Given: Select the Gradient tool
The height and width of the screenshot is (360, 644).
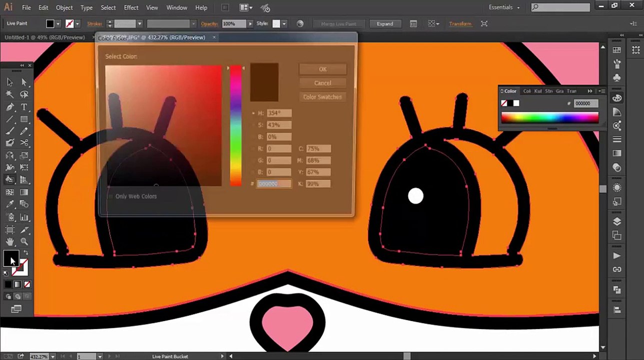Looking at the screenshot, I should point(24,192).
